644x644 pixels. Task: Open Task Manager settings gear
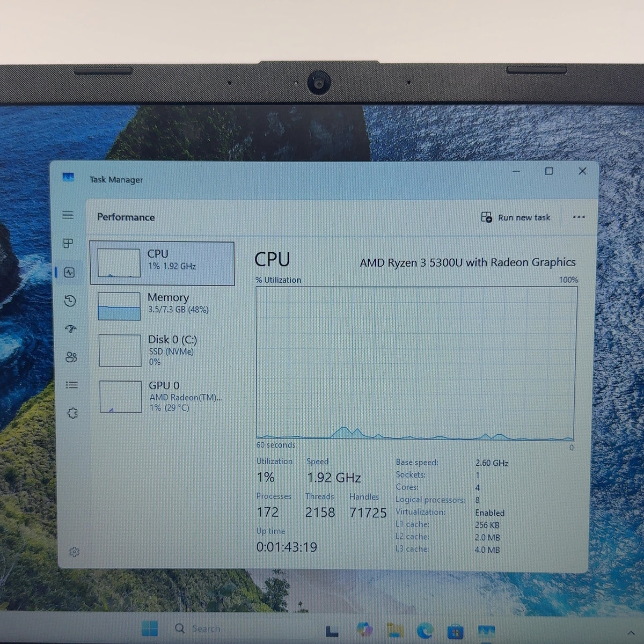75,552
